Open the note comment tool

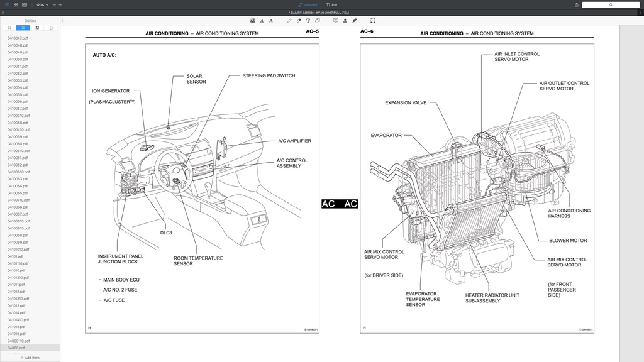tap(335, 20)
